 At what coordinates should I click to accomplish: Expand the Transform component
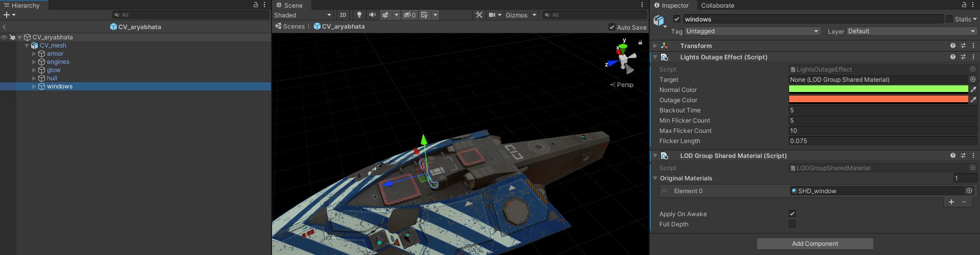point(655,45)
